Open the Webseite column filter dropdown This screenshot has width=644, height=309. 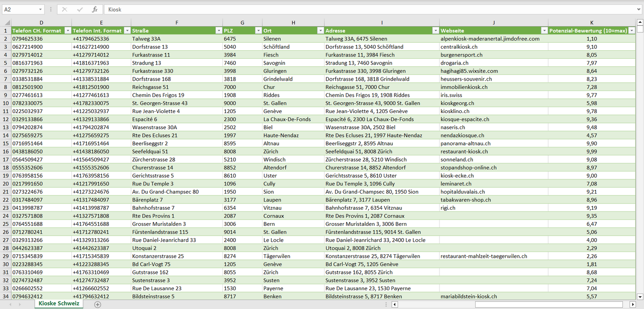(x=544, y=31)
